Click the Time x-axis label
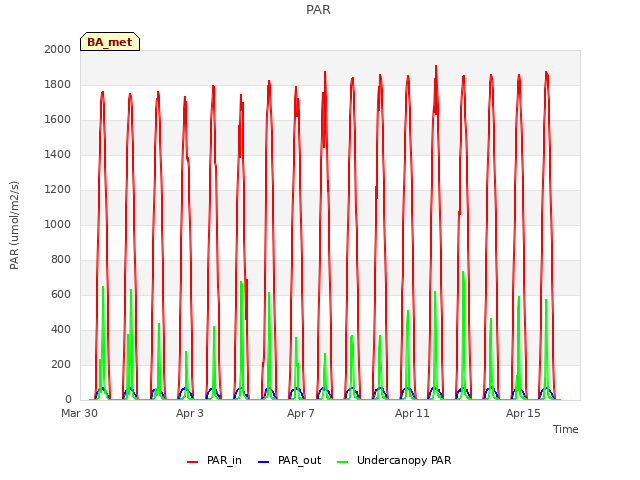 (x=565, y=429)
